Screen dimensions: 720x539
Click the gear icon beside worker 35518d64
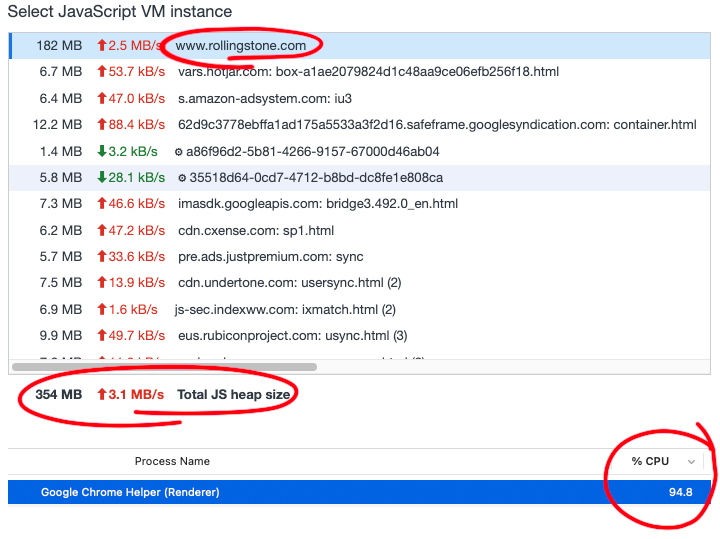coord(182,178)
